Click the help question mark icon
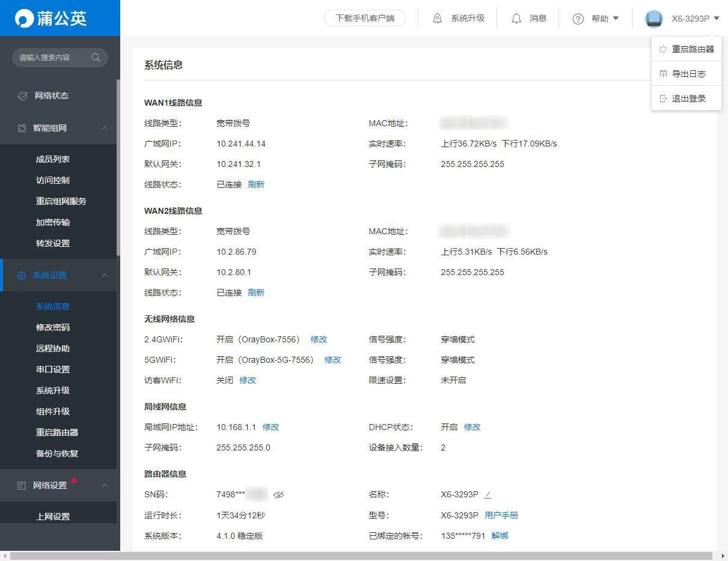This screenshot has height=561, width=728. [578, 19]
